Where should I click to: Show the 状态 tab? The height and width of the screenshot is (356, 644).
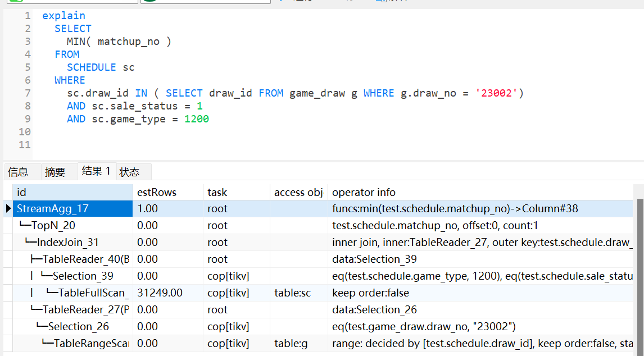[129, 172]
